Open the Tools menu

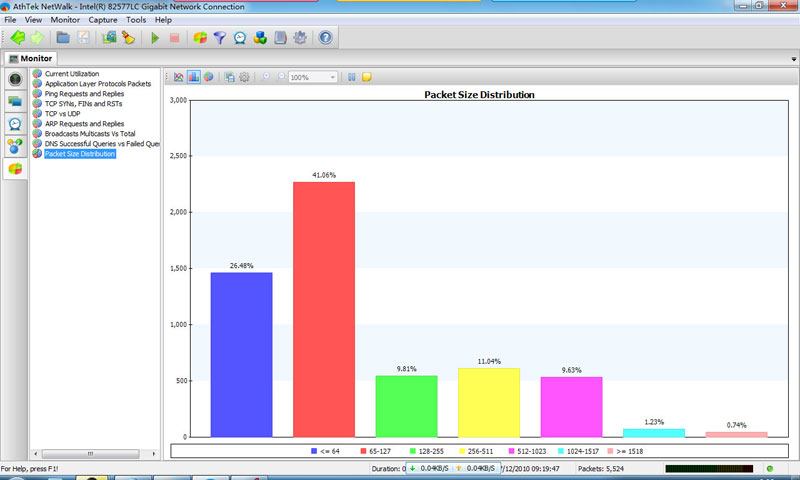136,20
